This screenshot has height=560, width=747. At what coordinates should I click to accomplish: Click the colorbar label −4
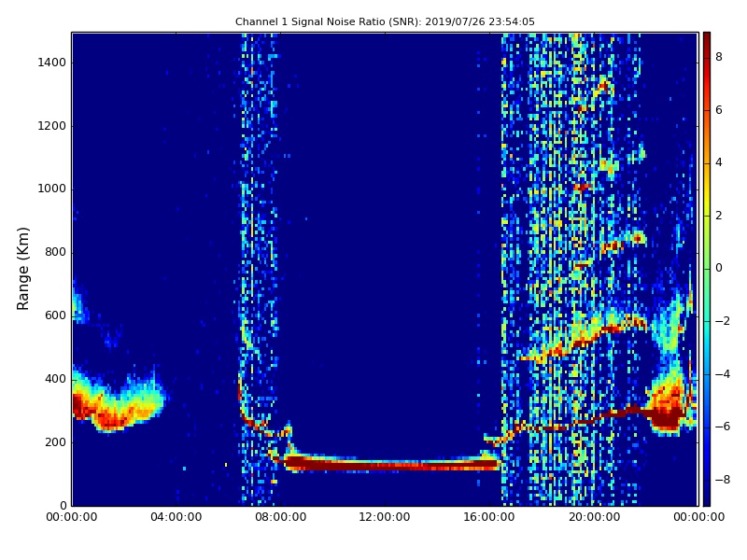point(723,374)
